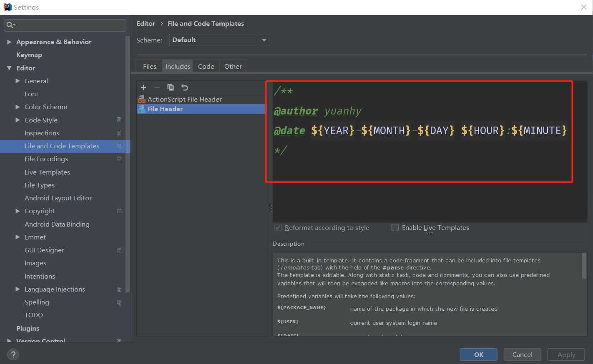Open the Code tab
The height and width of the screenshot is (364, 593).
(x=206, y=66)
